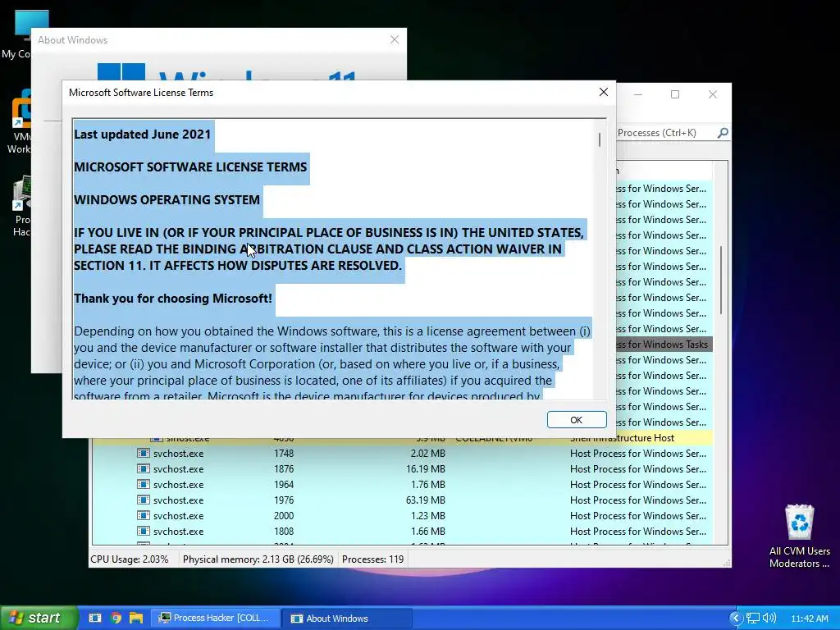Minimize the Process Hacker window
840x630 pixels.
coord(637,94)
